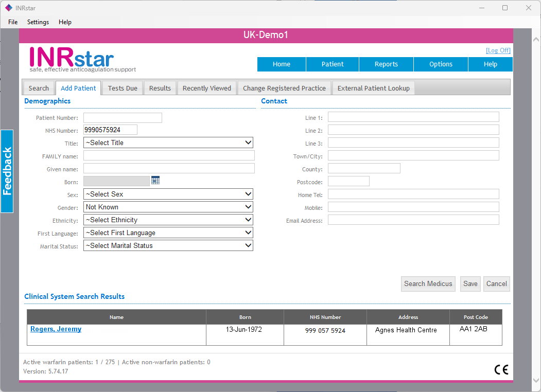Open the Select Sex dropdown

point(168,194)
